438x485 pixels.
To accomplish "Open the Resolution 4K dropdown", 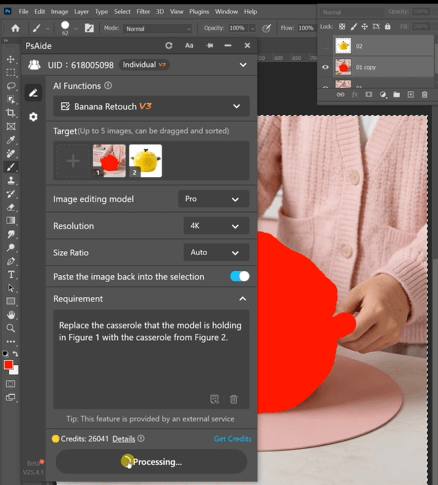I will coord(216,226).
